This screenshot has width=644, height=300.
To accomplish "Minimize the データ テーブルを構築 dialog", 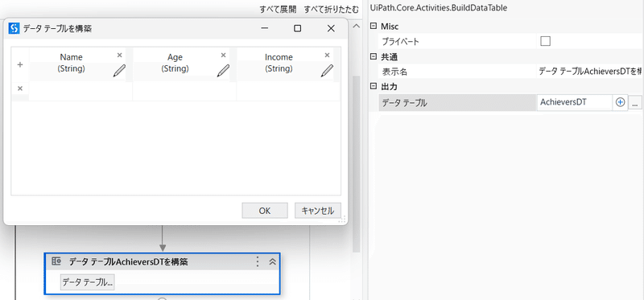I will (265, 28).
